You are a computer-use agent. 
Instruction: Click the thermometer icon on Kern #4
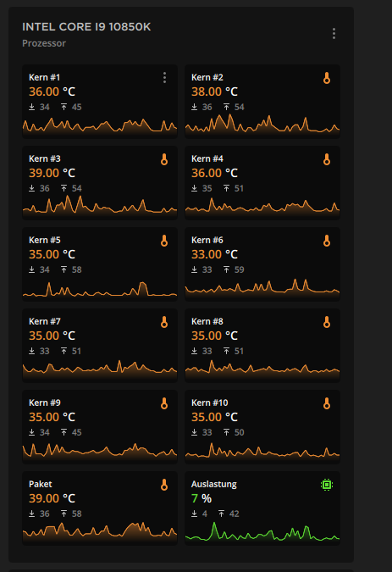click(x=327, y=159)
